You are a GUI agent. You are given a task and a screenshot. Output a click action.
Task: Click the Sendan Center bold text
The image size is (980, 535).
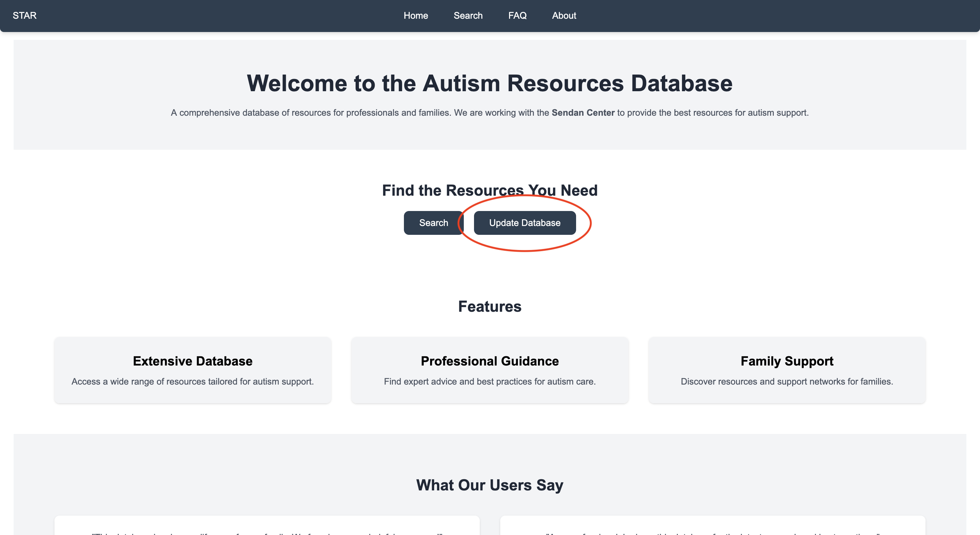[583, 113]
